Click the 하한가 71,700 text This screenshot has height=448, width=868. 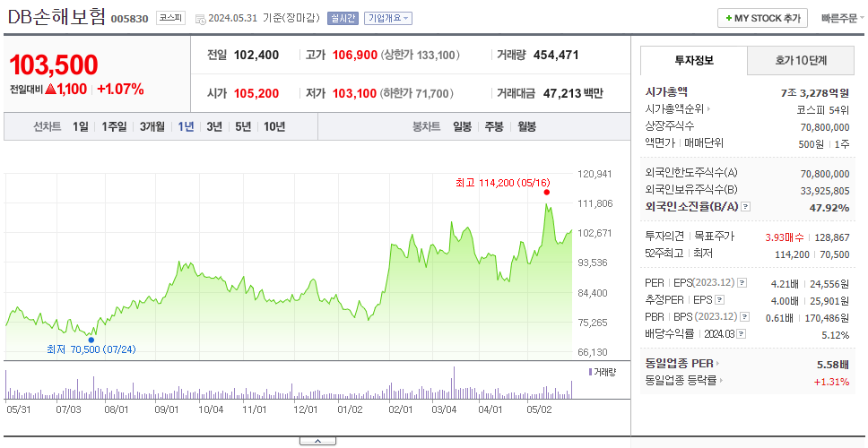point(416,93)
